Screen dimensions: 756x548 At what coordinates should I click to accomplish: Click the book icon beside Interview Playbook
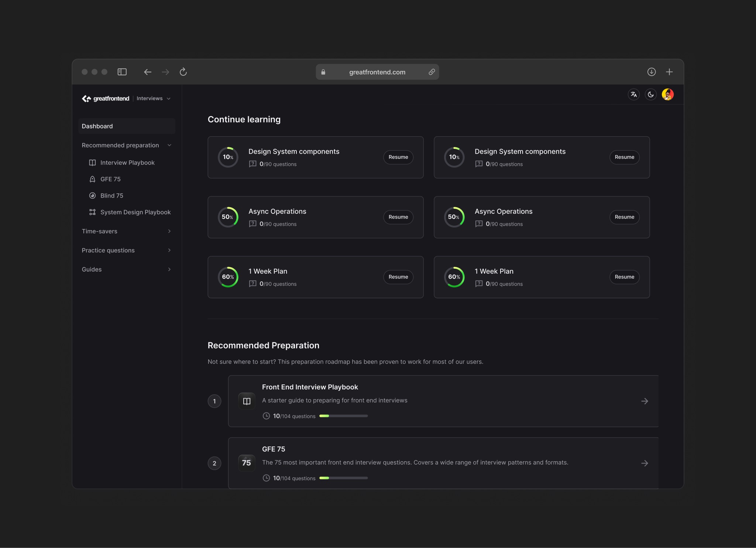[92, 162]
